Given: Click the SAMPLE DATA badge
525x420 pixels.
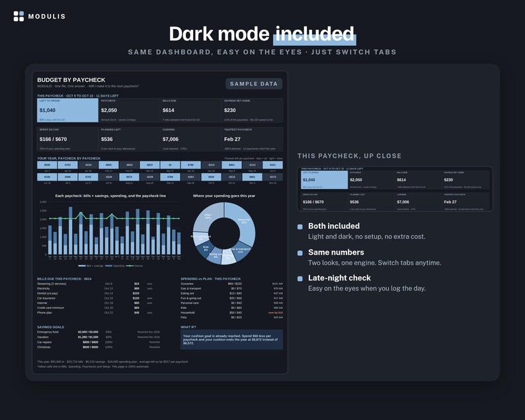Looking at the screenshot, I should coord(254,84).
